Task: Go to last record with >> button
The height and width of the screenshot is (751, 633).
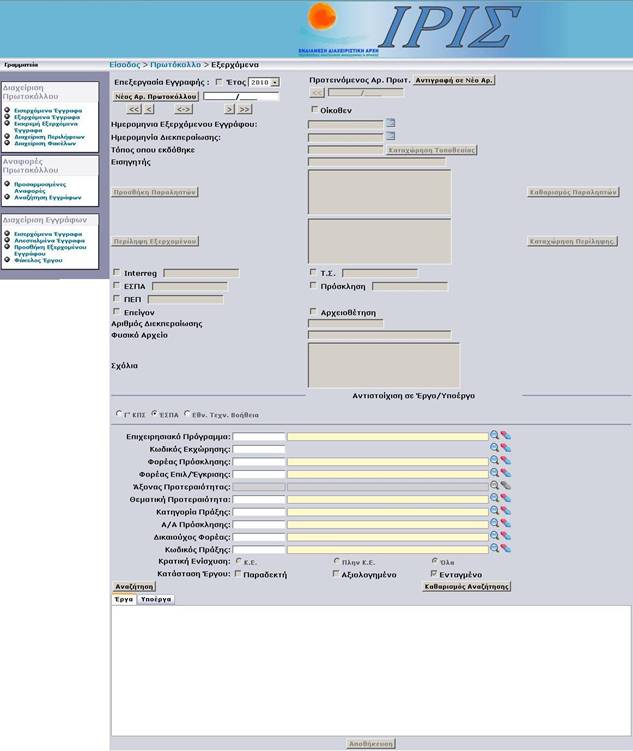Action: [244, 109]
